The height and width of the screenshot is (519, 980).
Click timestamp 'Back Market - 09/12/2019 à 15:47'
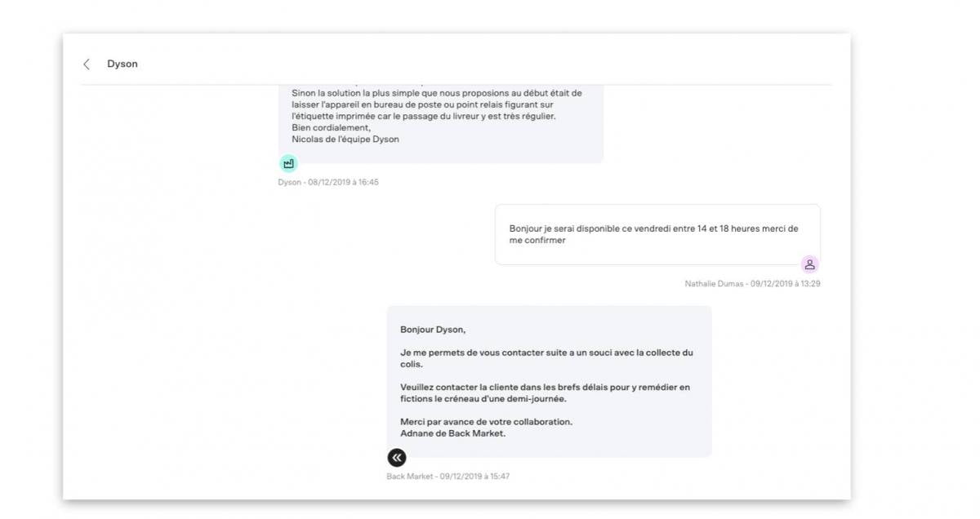pos(448,476)
